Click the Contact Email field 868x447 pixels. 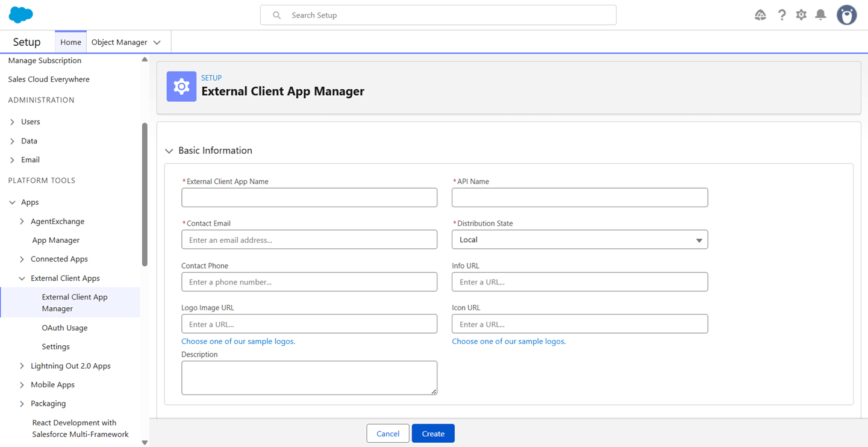pyautogui.click(x=309, y=240)
